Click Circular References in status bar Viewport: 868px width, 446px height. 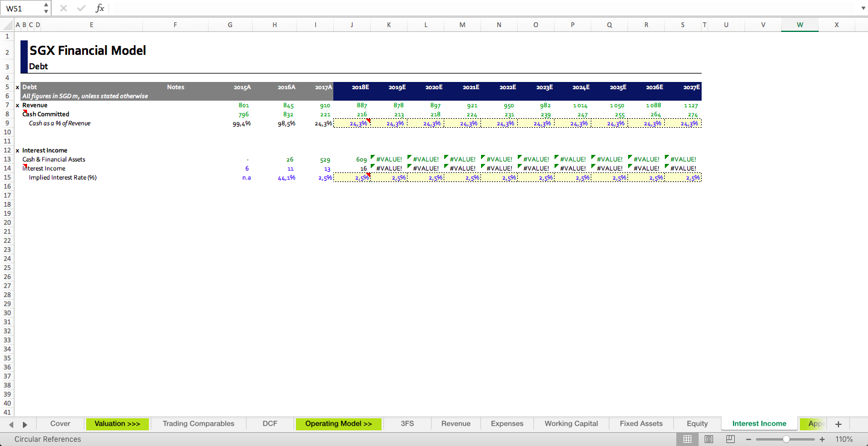[48, 439]
